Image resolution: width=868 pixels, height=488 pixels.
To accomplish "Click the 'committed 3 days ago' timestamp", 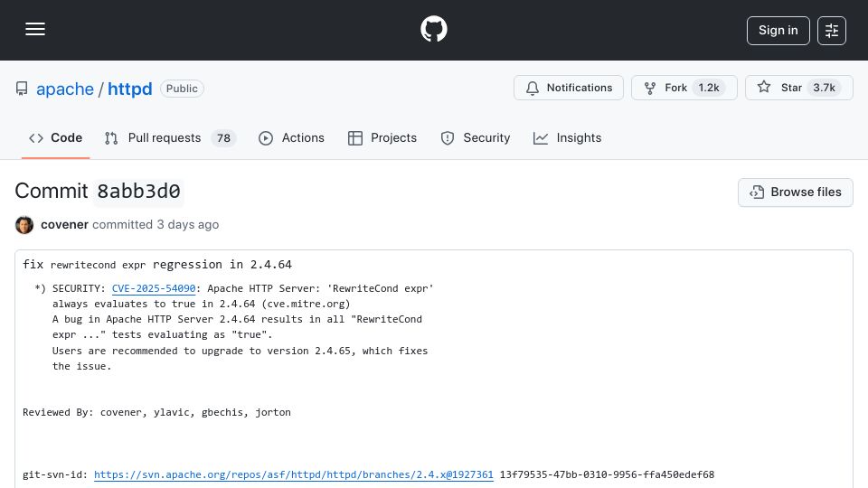I will pyautogui.click(x=156, y=225).
